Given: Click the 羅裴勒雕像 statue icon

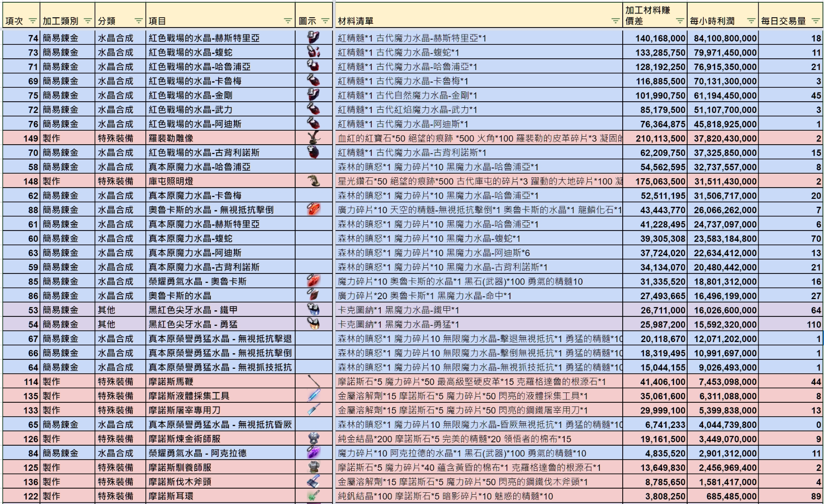Looking at the screenshot, I should pos(313,138).
